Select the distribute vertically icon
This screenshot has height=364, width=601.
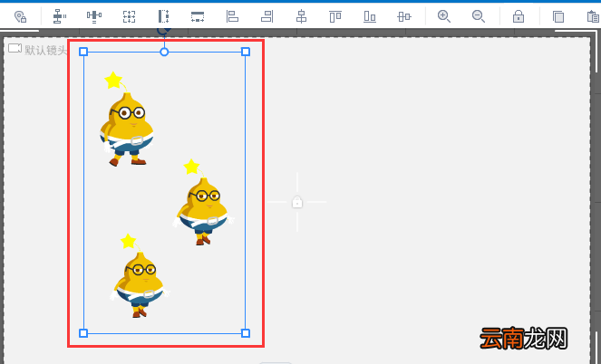point(60,16)
